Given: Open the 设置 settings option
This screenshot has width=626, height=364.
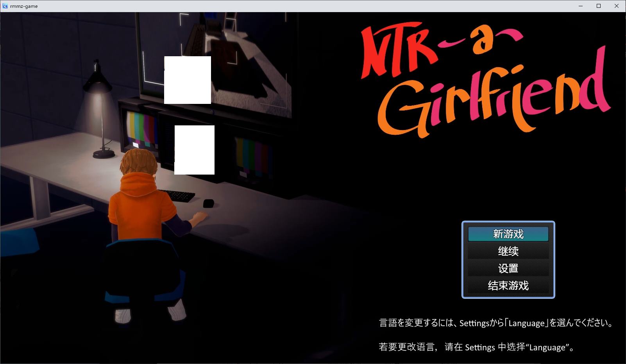Looking at the screenshot, I should [x=508, y=269].
